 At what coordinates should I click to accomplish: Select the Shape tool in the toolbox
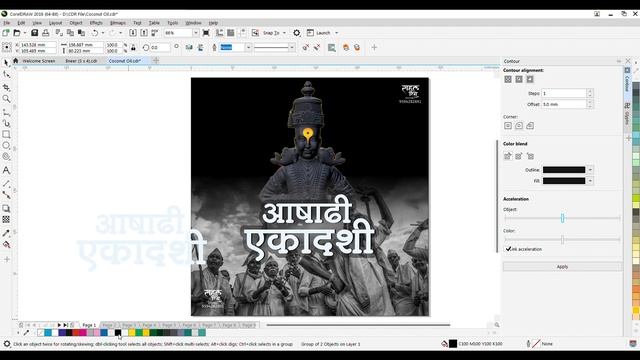pos(6,74)
